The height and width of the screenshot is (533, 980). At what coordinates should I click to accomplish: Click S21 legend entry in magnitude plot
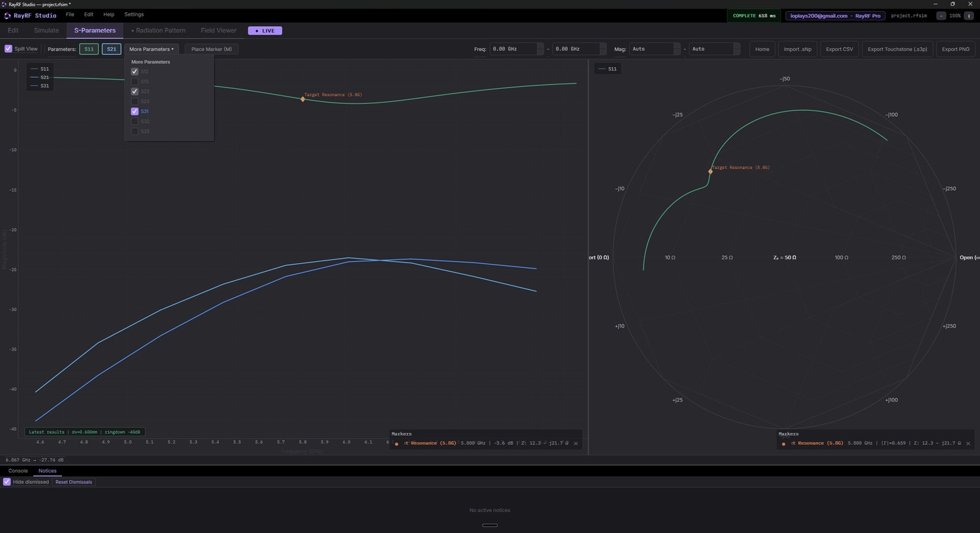[x=40, y=77]
